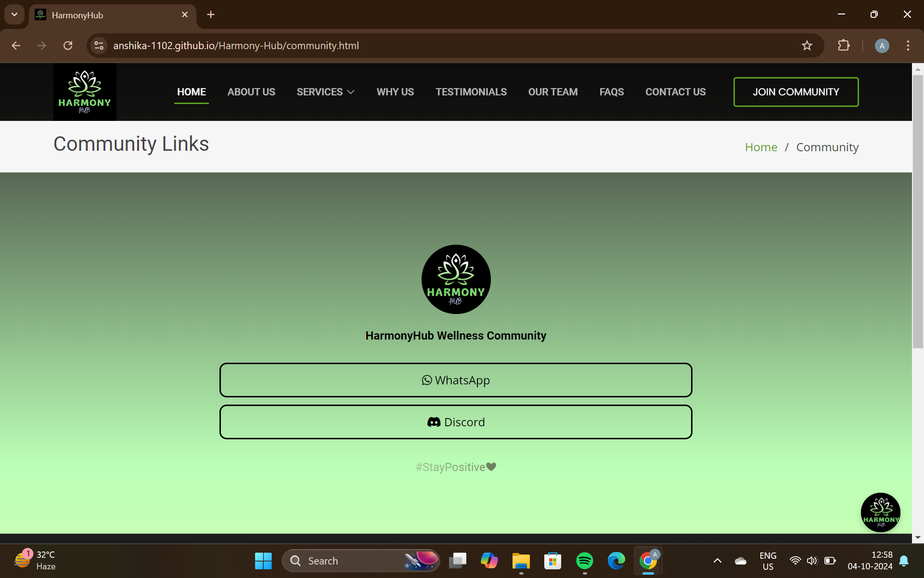Open Chrome three-dot menu
Image resolution: width=924 pixels, height=578 pixels.
(908, 46)
